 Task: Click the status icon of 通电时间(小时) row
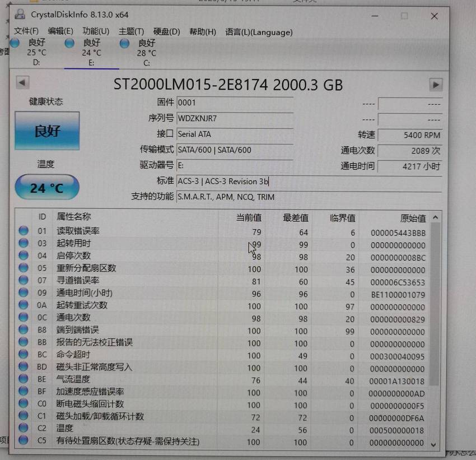[24, 292]
